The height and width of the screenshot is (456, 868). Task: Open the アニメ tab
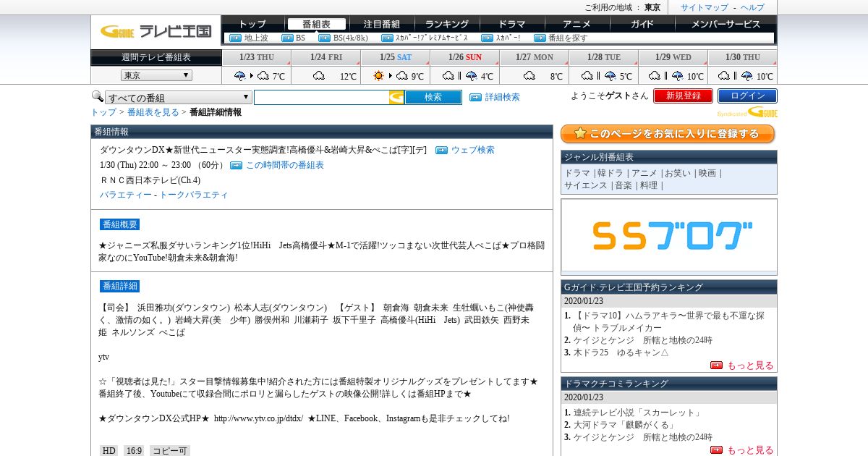coord(576,24)
